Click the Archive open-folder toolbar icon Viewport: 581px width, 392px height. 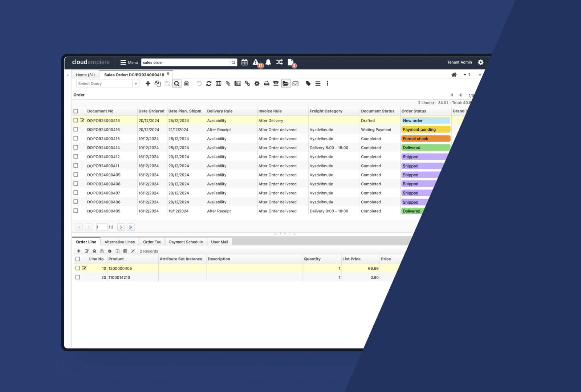(x=286, y=84)
